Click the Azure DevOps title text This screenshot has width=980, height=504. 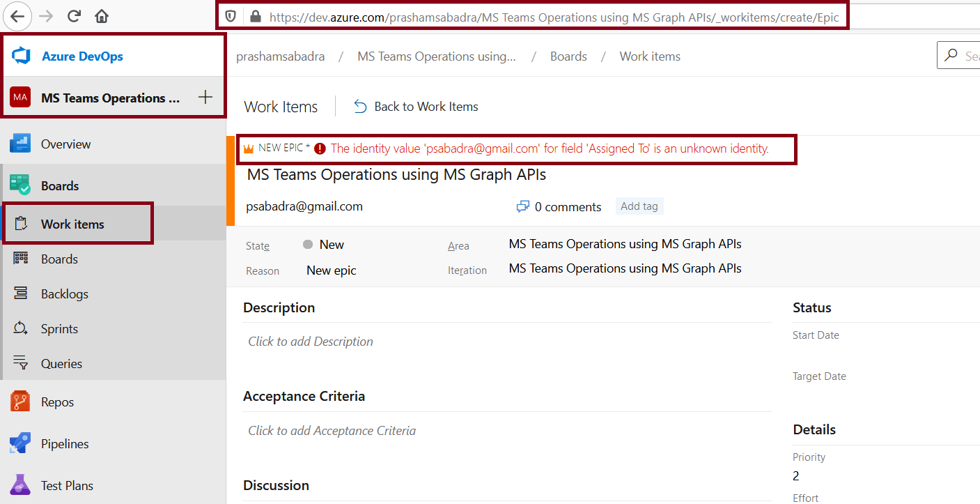[82, 56]
